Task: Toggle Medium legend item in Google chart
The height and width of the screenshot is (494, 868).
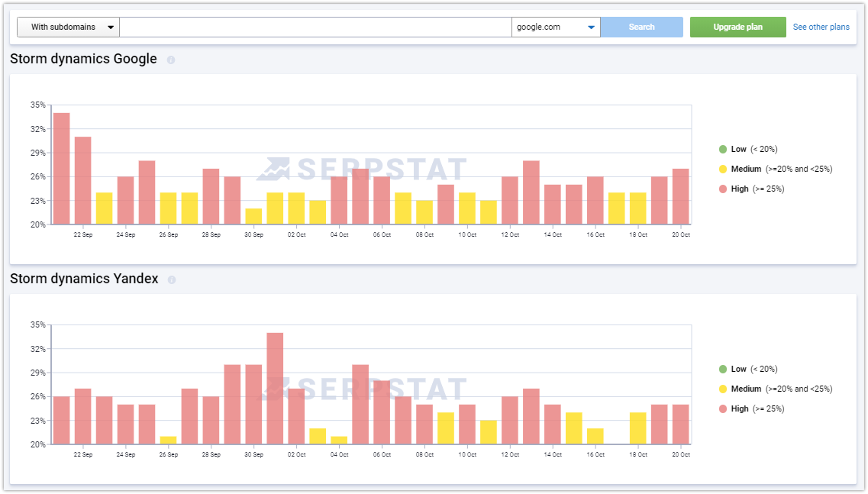Action: point(775,169)
